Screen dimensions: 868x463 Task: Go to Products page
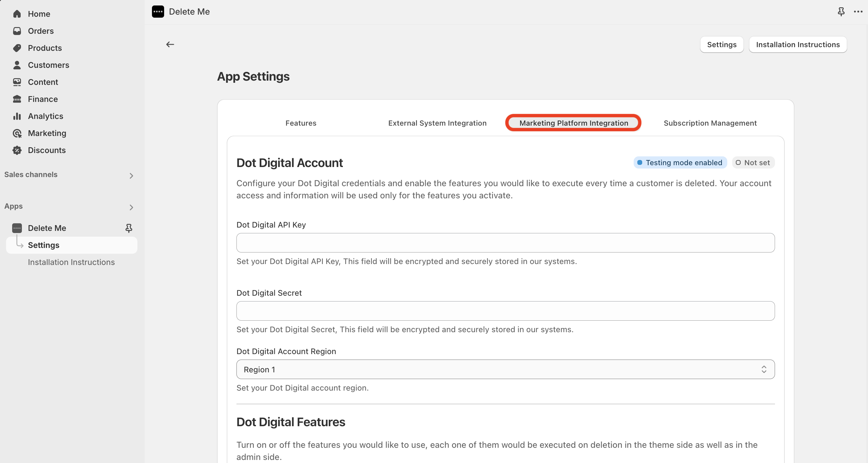pos(45,48)
